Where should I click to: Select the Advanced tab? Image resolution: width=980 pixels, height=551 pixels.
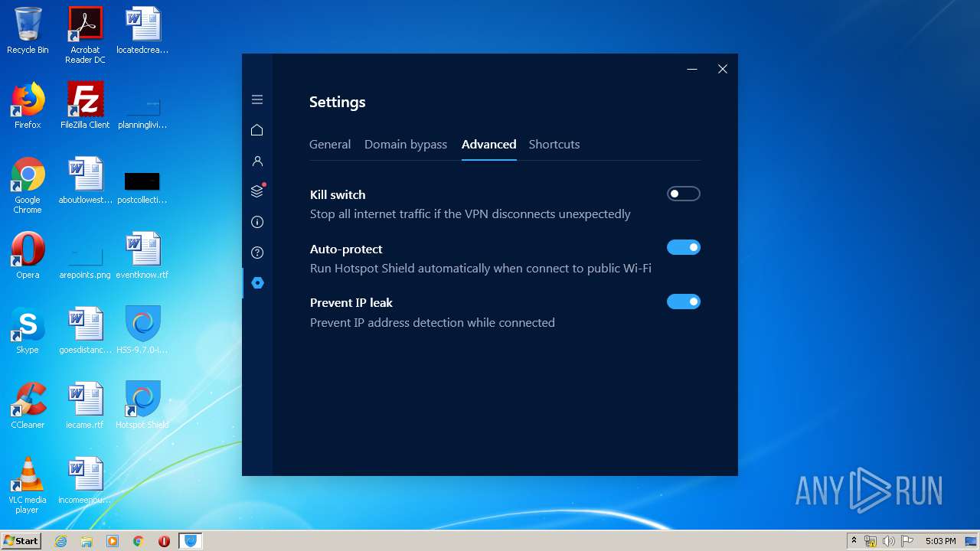click(488, 144)
